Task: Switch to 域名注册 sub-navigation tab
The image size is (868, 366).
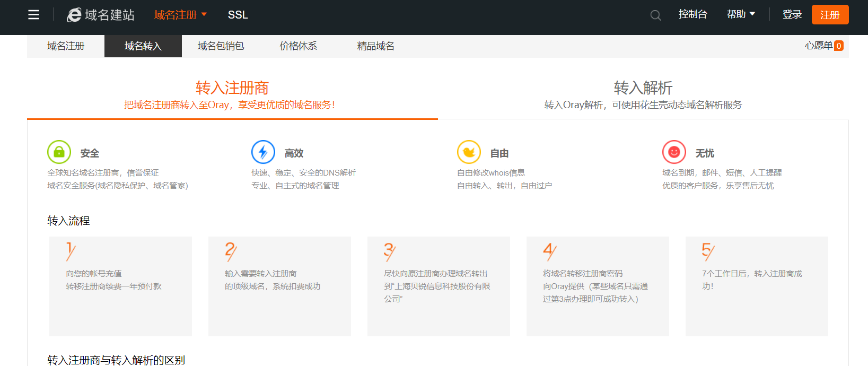Action: [x=66, y=46]
